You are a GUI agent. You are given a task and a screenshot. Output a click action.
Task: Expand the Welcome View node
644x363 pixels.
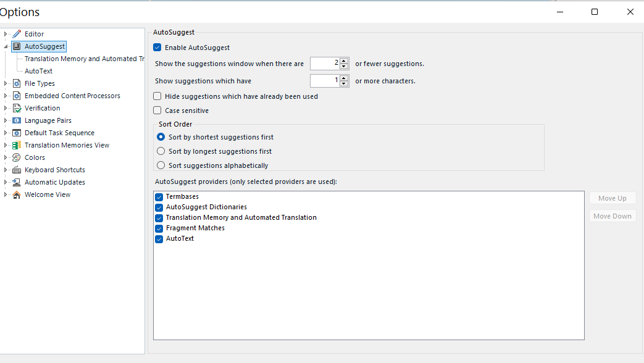[6, 194]
